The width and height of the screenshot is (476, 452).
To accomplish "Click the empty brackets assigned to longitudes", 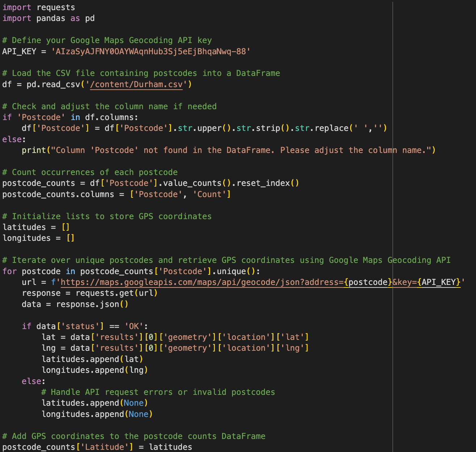I will pos(71,238).
